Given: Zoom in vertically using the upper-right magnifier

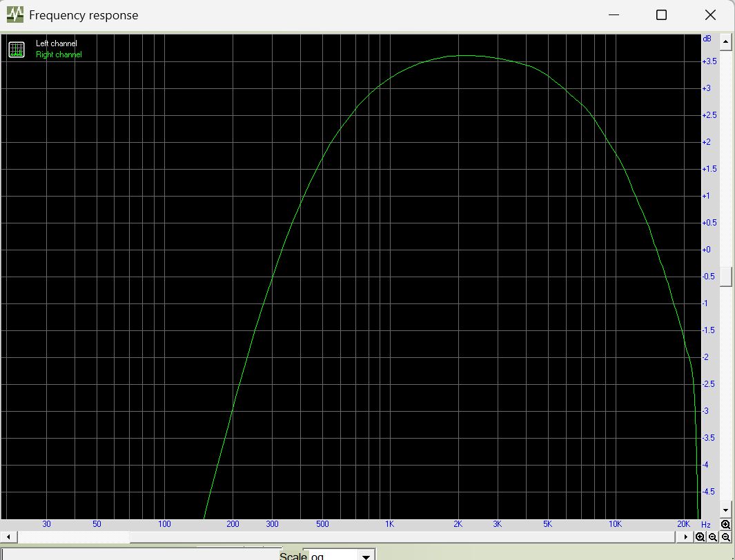Looking at the screenshot, I should [725, 524].
